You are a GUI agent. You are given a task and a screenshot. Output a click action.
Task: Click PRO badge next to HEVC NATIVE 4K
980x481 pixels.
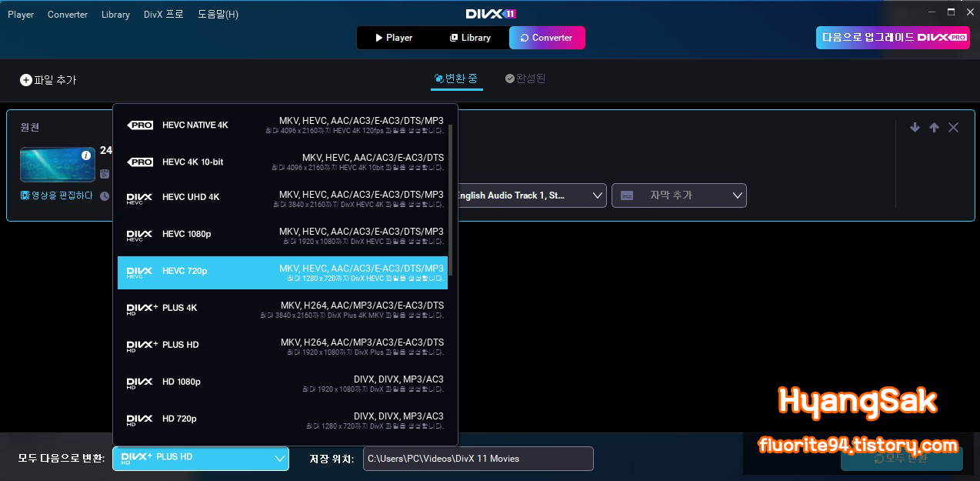[x=140, y=125]
